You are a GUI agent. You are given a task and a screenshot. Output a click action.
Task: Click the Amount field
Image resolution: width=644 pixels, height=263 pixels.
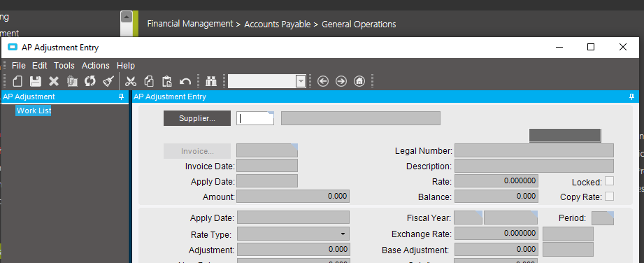coord(293,196)
